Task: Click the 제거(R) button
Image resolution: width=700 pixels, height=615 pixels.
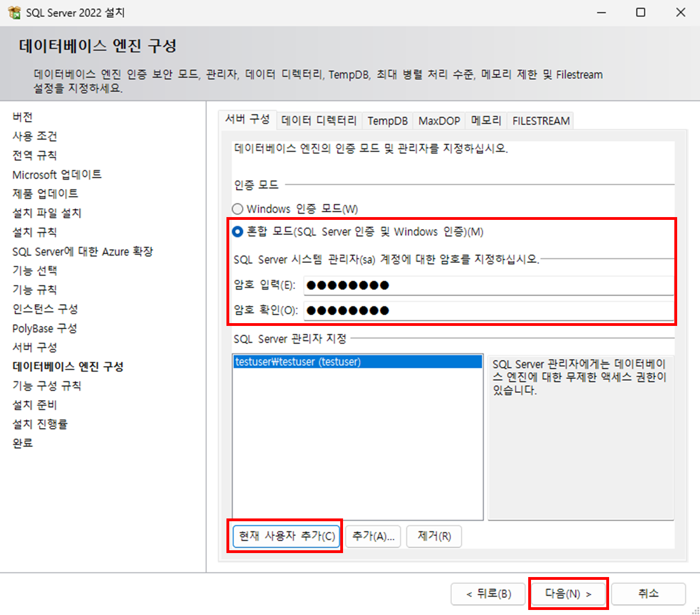Action: [x=434, y=536]
